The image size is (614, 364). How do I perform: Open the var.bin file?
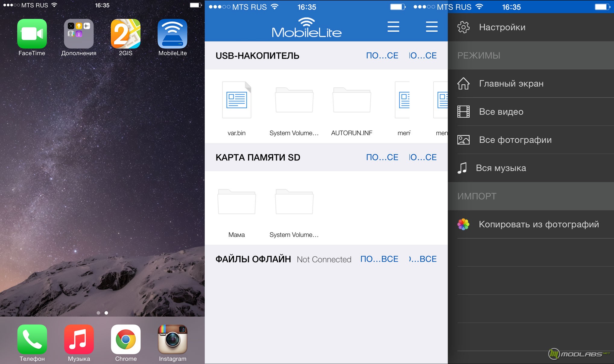tap(236, 100)
